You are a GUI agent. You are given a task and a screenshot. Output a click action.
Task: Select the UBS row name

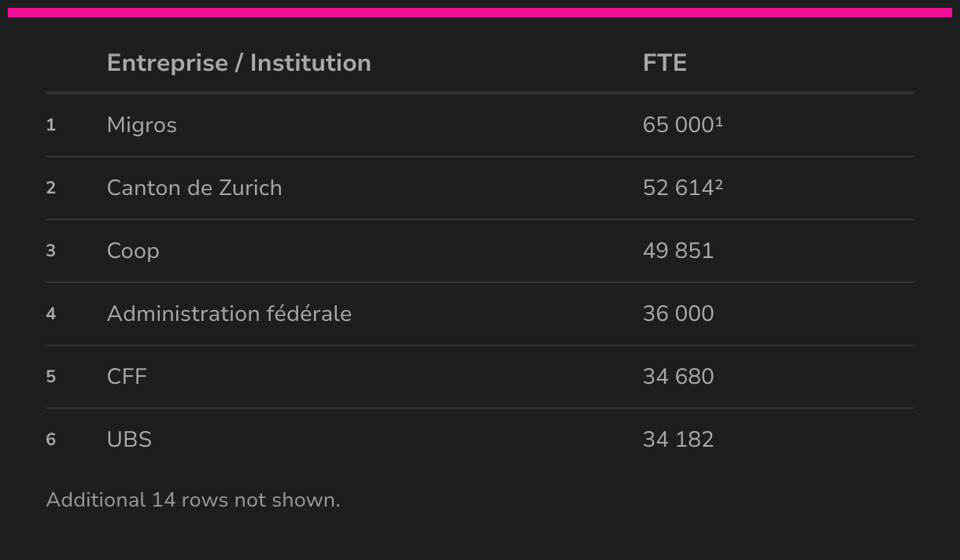[129, 440]
